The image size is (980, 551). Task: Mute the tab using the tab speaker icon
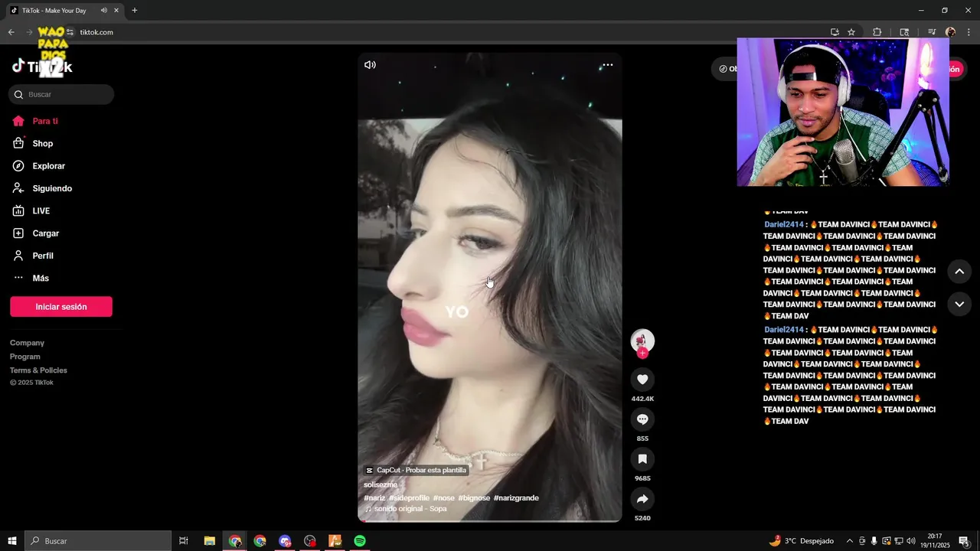pyautogui.click(x=103, y=10)
